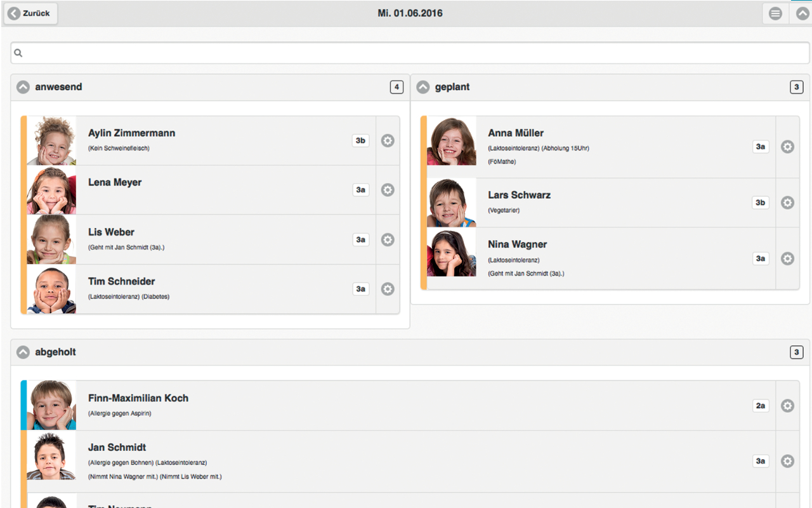Viewport: 812px width, 508px height.
Task: Open the hamburger menu in top bar
Action: tap(775, 13)
